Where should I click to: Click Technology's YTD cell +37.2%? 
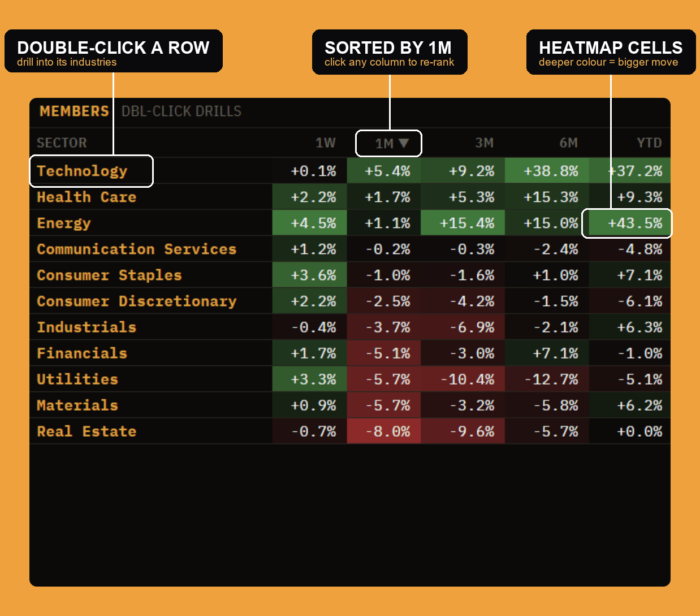pos(630,171)
